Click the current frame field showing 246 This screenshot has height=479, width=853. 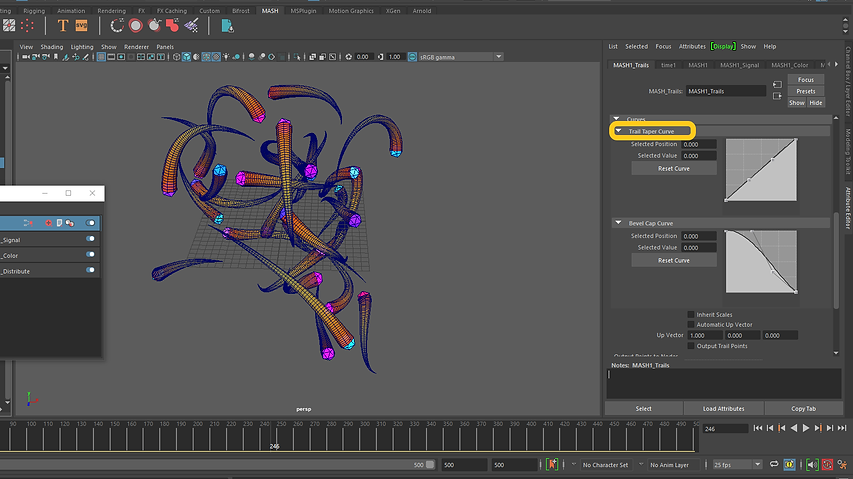tap(725, 428)
